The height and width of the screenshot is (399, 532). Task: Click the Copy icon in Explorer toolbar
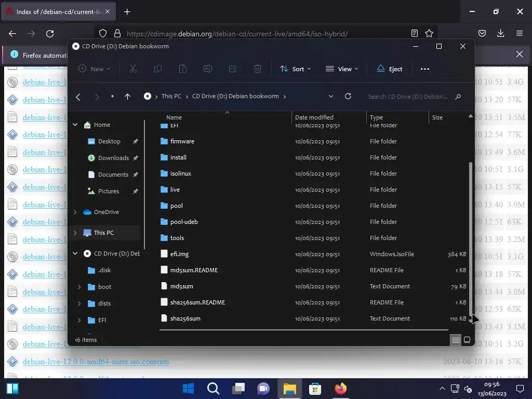pos(158,69)
